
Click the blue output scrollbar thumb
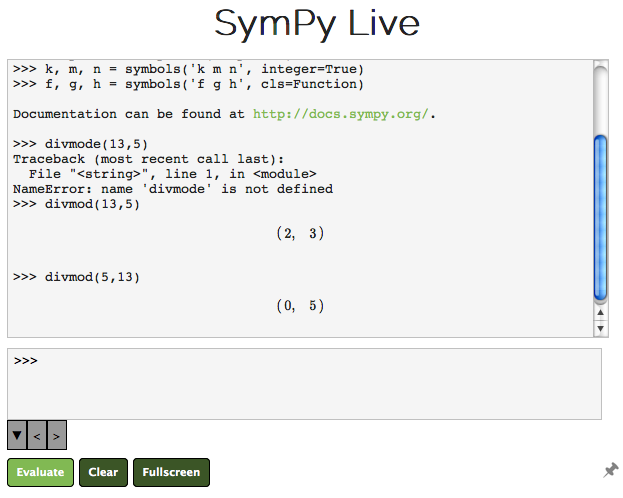pyautogui.click(x=600, y=217)
